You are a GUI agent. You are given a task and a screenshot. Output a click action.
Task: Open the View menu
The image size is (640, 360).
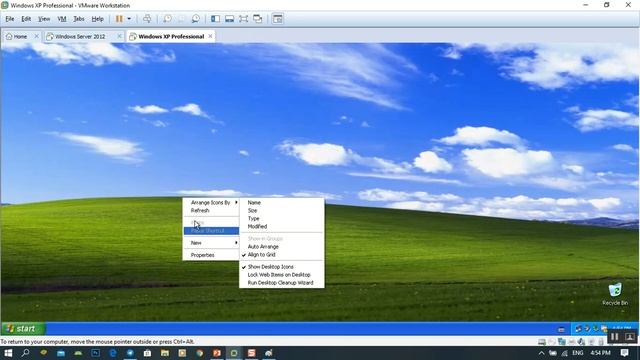[44, 19]
